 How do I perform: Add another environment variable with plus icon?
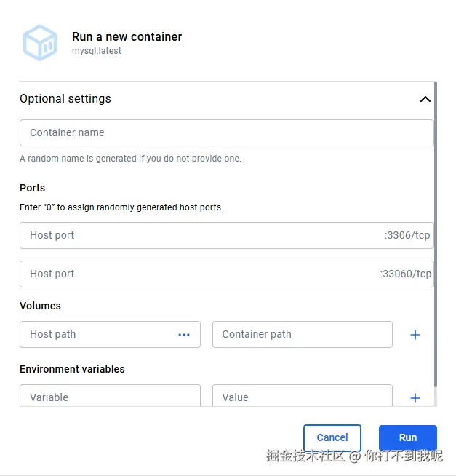[x=415, y=398]
